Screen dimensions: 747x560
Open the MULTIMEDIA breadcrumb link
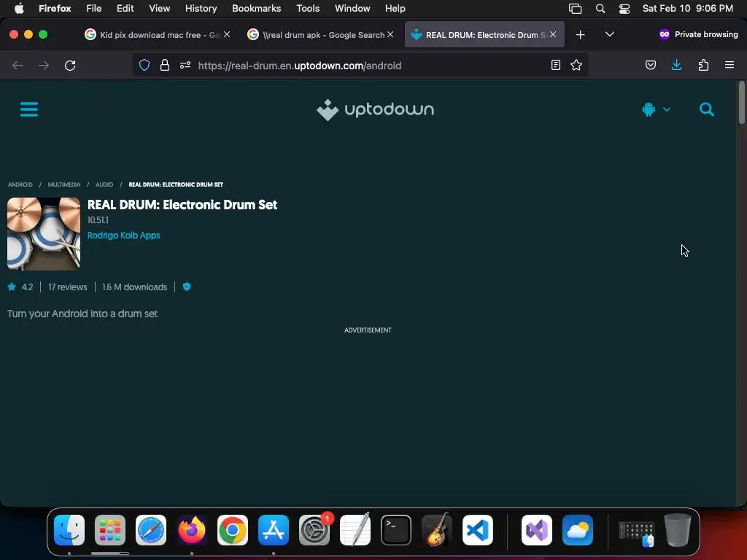[64, 184]
